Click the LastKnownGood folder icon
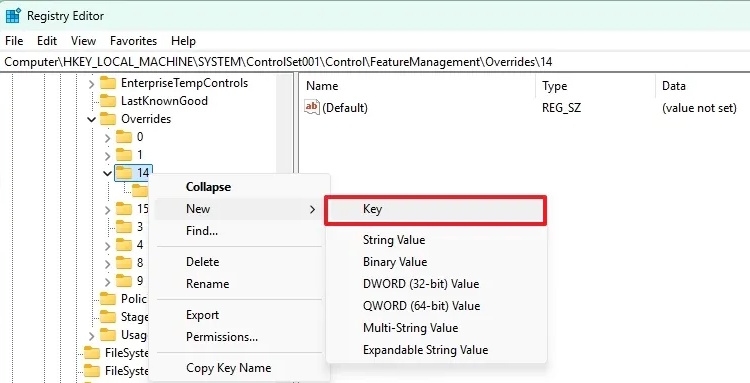 click(x=108, y=101)
